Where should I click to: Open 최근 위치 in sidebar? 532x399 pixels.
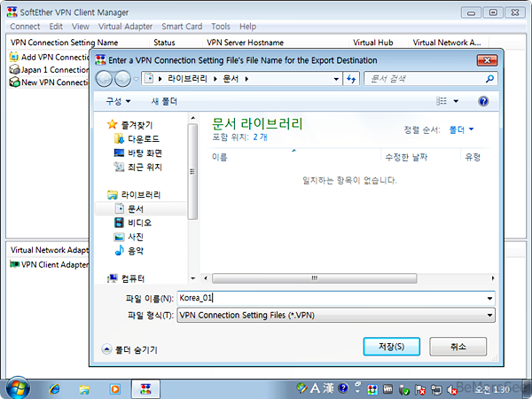pos(138,167)
